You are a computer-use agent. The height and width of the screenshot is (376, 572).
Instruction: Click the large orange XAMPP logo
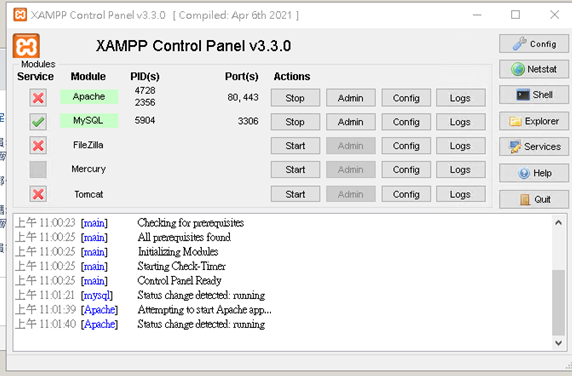tap(26, 46)
